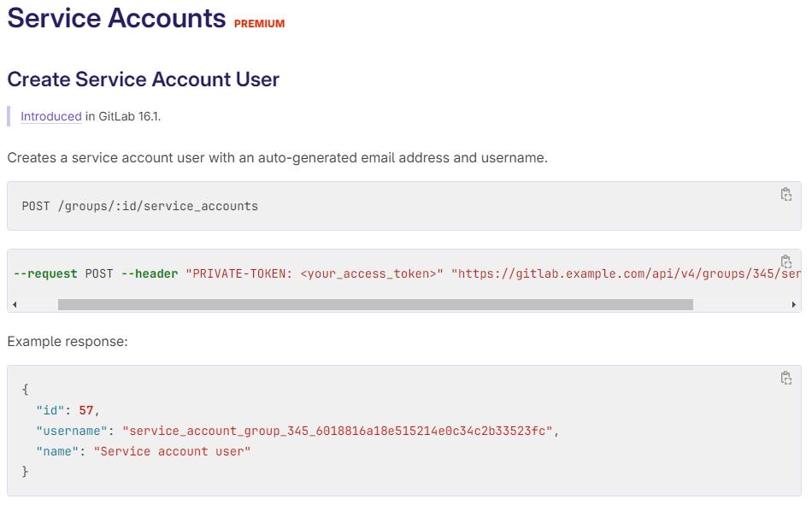Screen dimensions: 812x505
Task: Click the --request flag in code
Action: (x=45, y=273)
